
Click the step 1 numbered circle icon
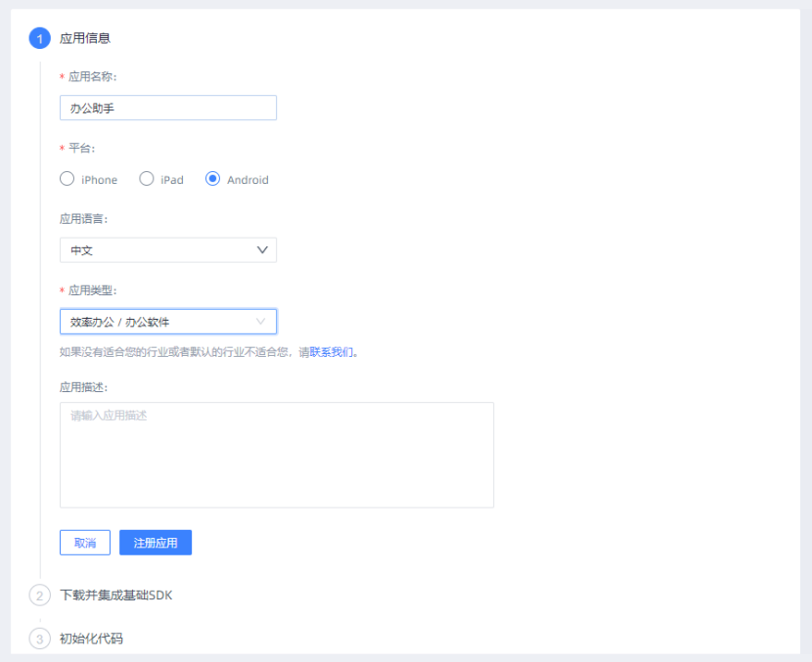39,38
